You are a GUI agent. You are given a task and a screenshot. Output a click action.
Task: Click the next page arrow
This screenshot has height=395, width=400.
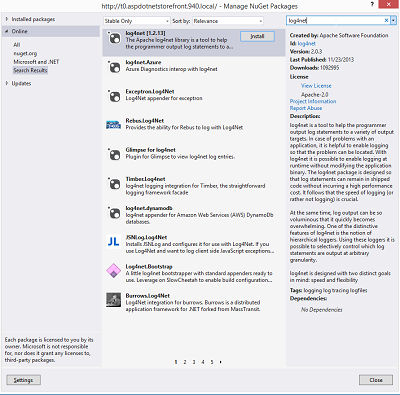pos(221,362)
